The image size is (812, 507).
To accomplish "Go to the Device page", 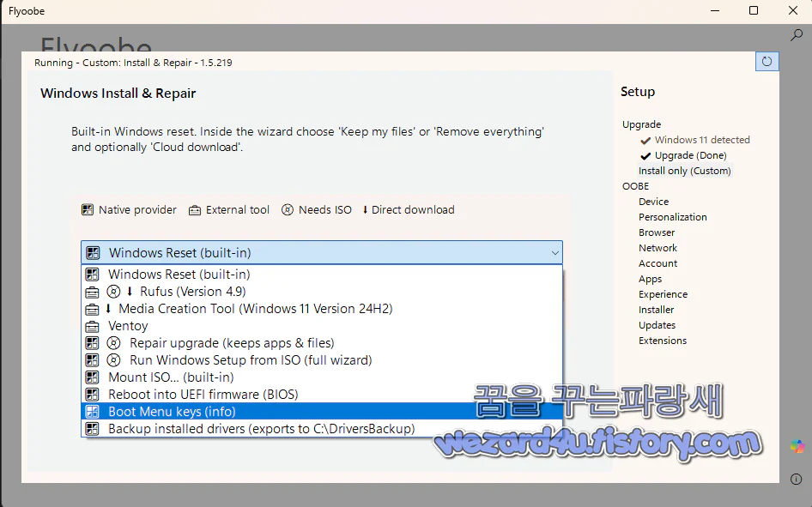I will click(653, 202).
